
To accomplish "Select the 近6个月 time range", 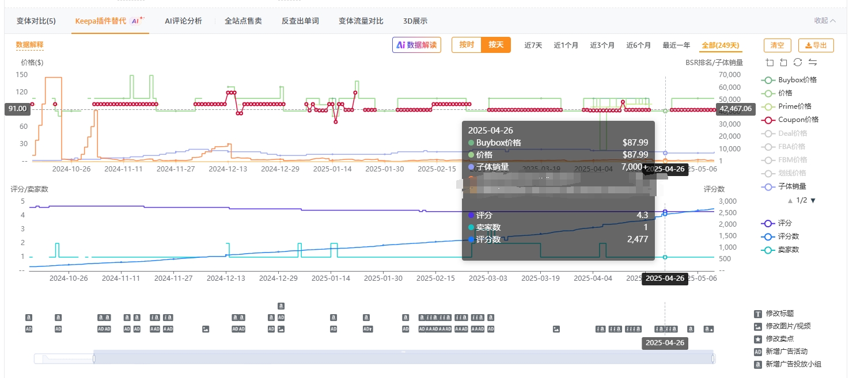I will [x=639, y=45].
